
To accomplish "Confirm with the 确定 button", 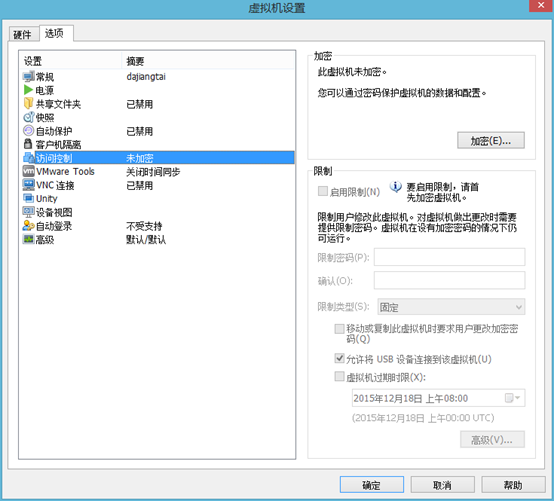I will [x=371, y=485].
